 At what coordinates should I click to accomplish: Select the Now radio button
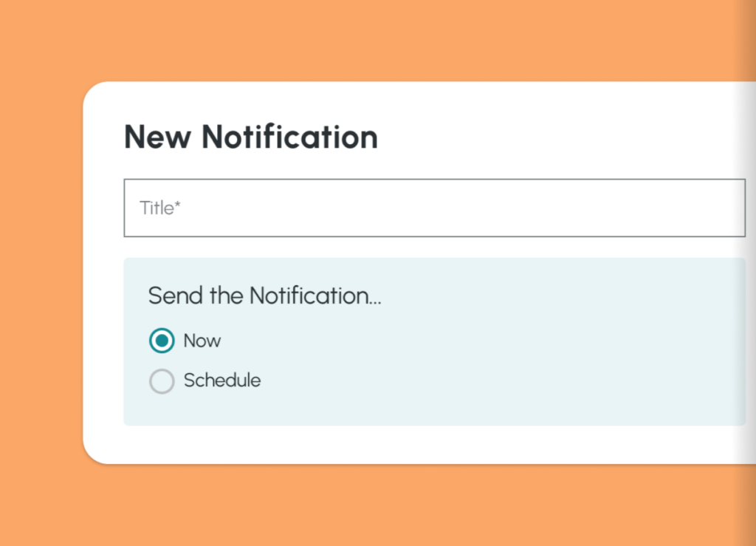(162, 341)
